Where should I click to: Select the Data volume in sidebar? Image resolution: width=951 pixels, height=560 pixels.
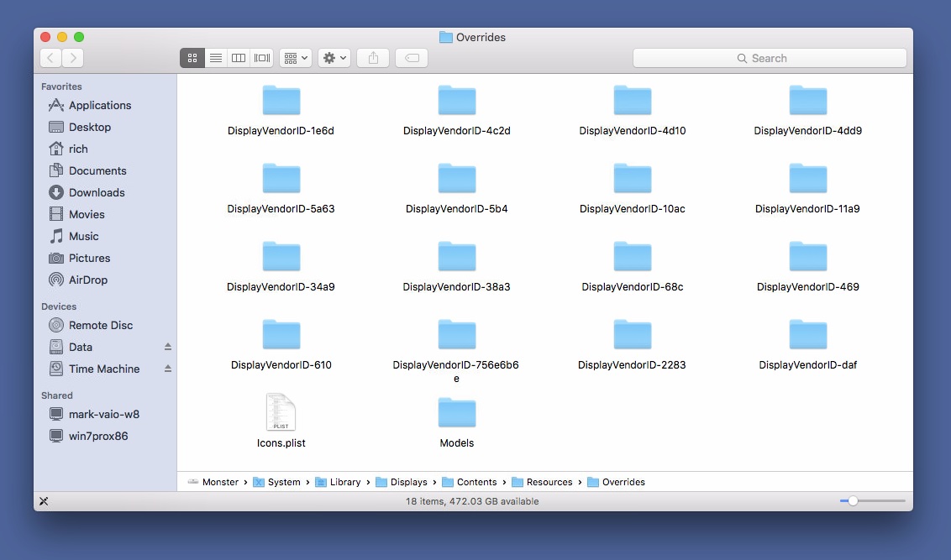(x=71, y=348)
